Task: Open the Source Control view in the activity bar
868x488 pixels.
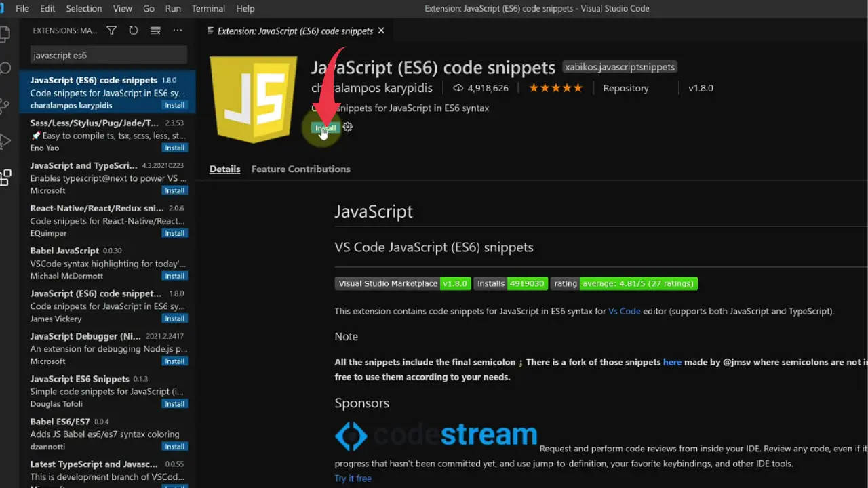Action: point(5,105)
